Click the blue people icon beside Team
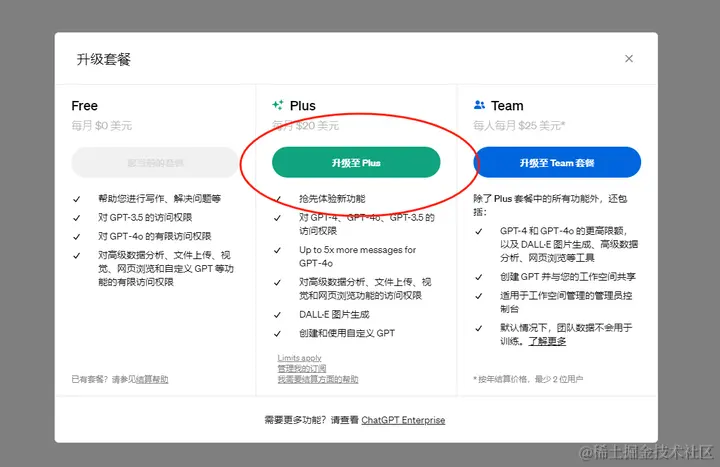The width and height of the screenshot is (720, 467). (x=479, y=105)
